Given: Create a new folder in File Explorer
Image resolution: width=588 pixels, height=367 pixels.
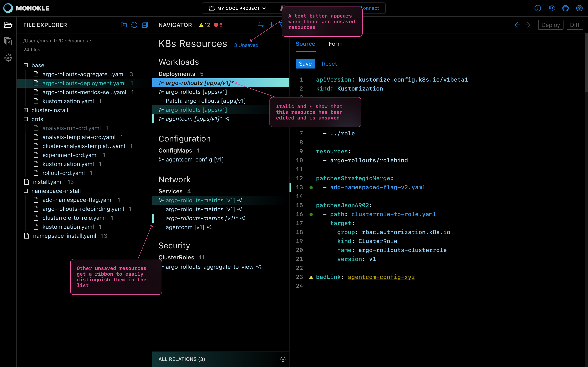Looking at the screenshot, I should pos(124,25).
